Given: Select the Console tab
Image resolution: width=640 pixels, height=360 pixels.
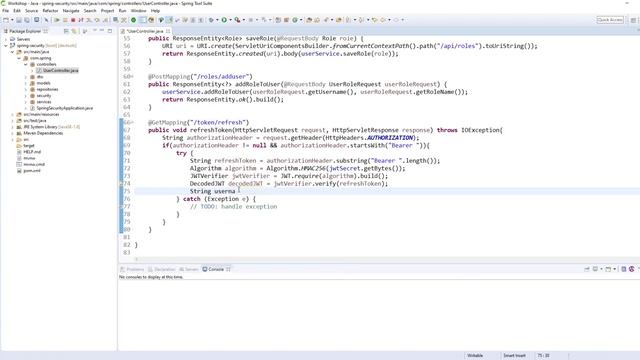Looking at the screenshot, I should 216,269.
